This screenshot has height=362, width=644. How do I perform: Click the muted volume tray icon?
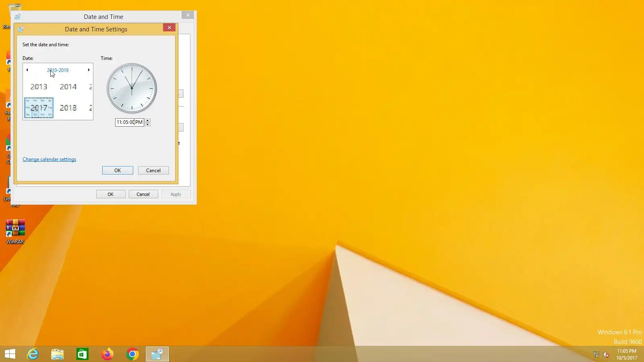606,354
